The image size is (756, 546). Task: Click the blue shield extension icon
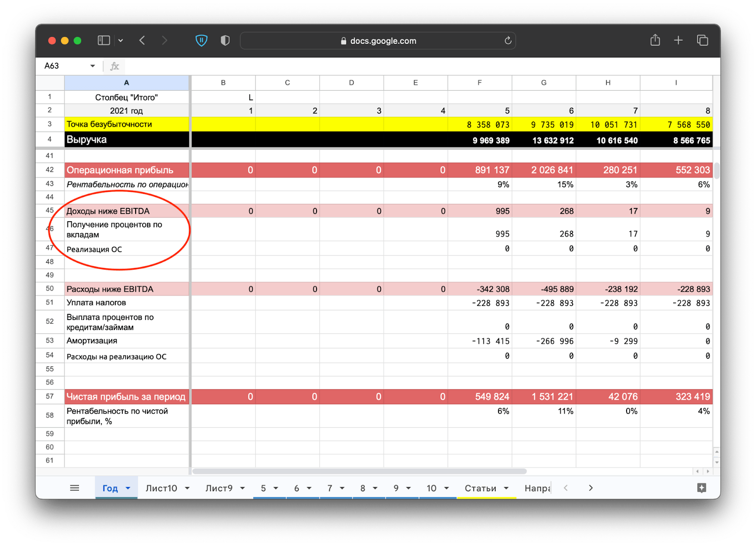tap(202, 41)
